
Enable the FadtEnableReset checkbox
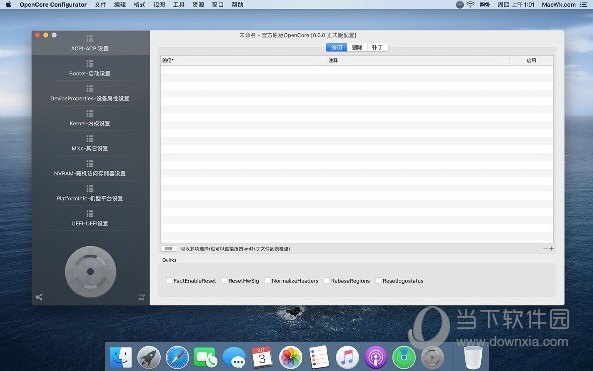(169, 281)
